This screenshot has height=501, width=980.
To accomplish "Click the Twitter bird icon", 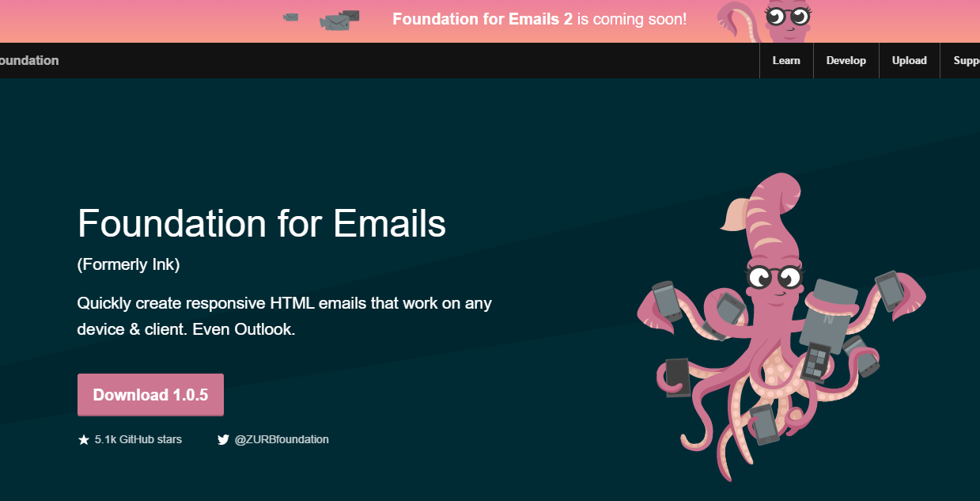I will point(223,440).
